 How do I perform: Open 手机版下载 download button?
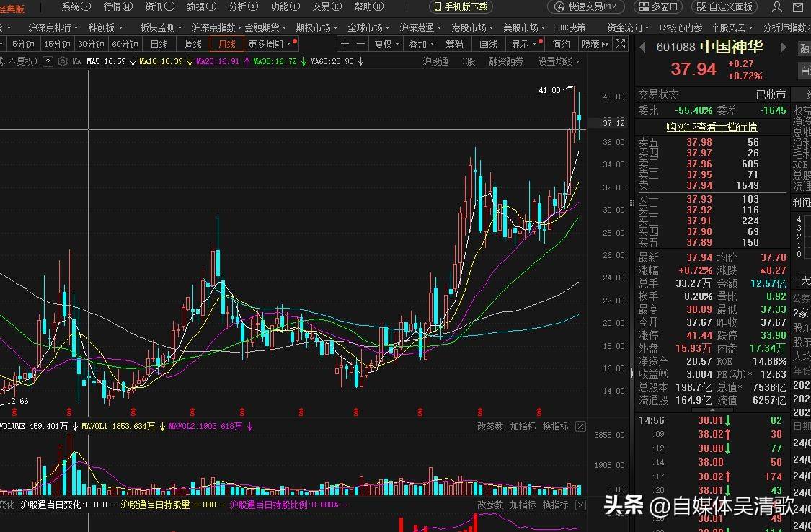coord(461,6)
